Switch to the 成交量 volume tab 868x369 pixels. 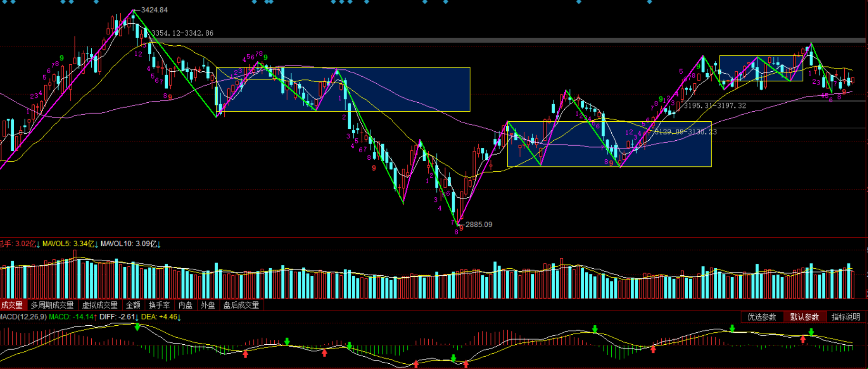point(11,305)
